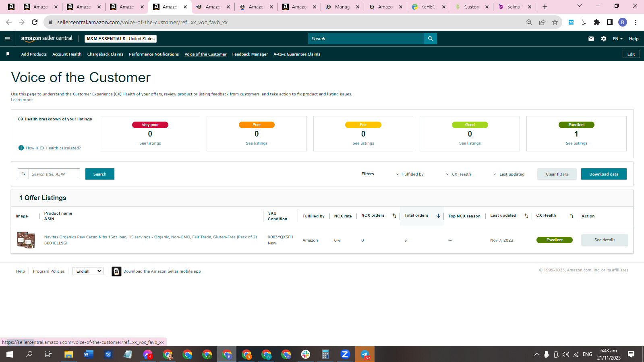The width and height of the screenshot is (644, 362).
Task: Open Telegram from the taskbar
Action: pos(365,354)
